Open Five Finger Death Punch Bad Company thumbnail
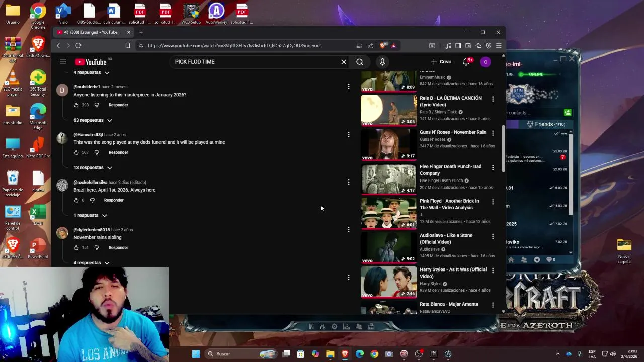This screenshot has height=362, width=644. pos(389,178)
